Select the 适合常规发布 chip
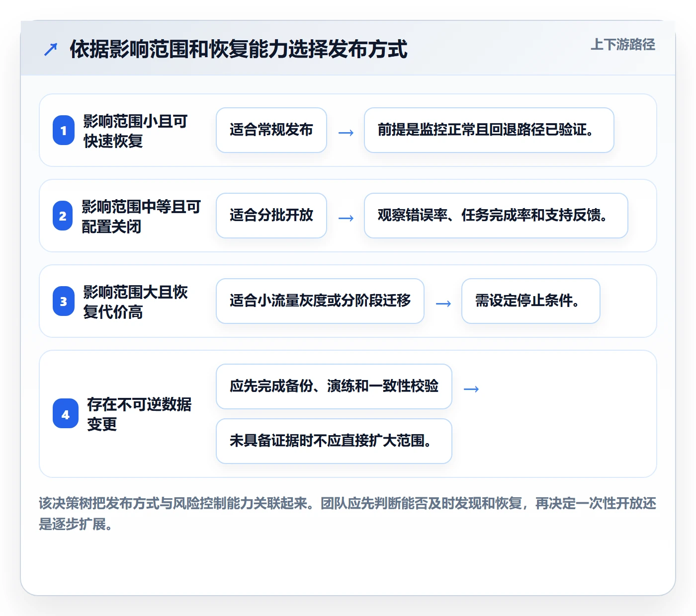696x616 pixels. point(271,130)
